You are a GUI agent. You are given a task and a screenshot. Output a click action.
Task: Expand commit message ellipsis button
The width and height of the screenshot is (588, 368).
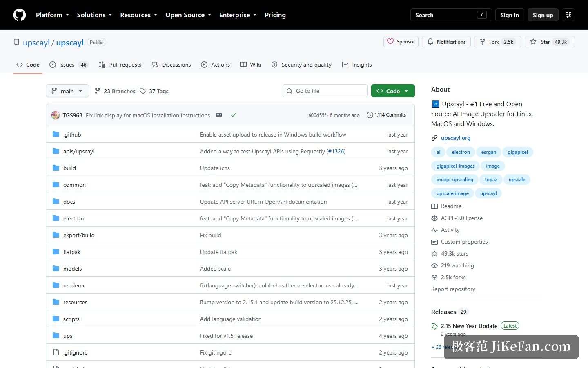[x=219, y=115]
